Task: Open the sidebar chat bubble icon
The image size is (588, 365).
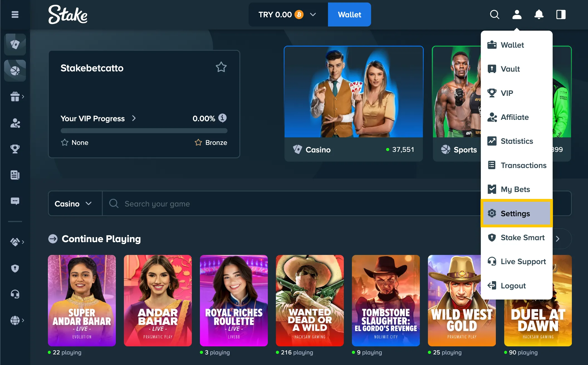Action: [x=15, y=201]
